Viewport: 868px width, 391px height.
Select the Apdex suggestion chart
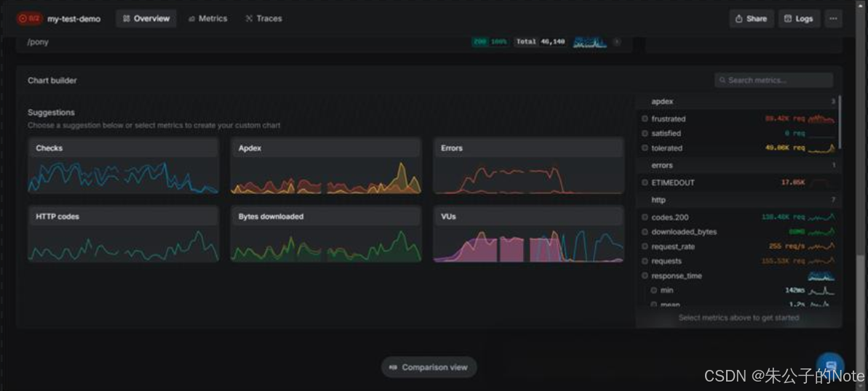[326, 166]
